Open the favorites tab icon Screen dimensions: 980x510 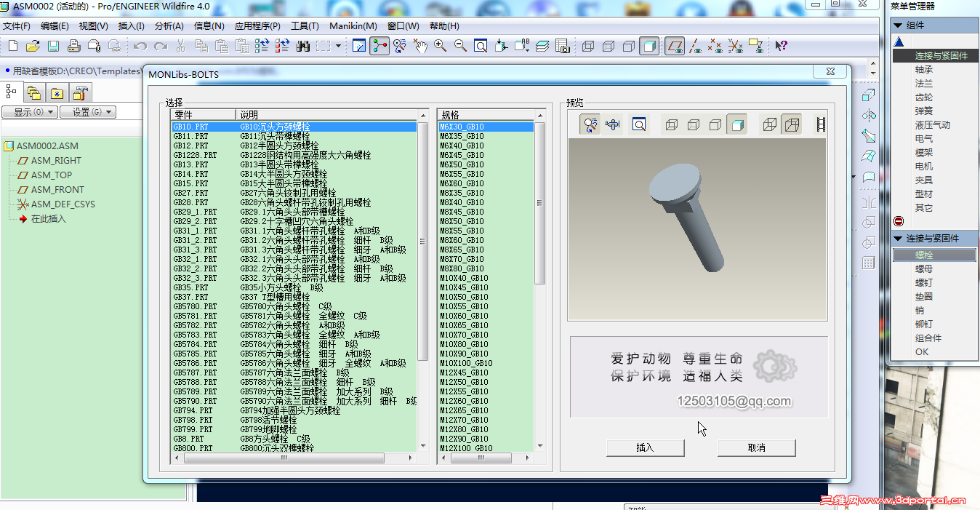point(57,92)
